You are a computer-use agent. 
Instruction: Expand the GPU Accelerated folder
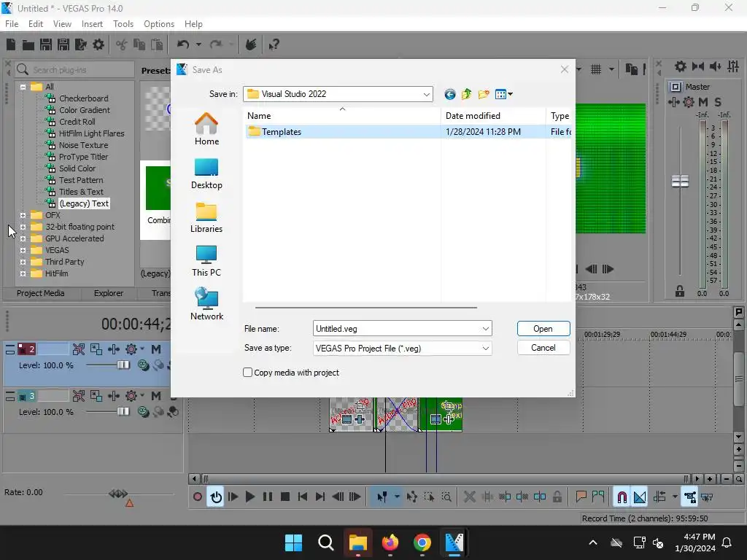point(23,238)
